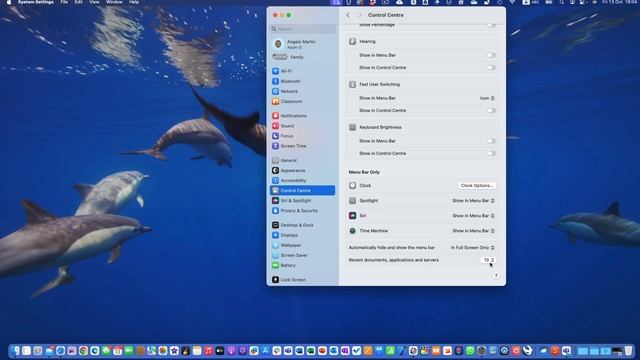Viewport: 640px width, 360px height.
Task: Open Wallpaper settings
Action: 302,245
